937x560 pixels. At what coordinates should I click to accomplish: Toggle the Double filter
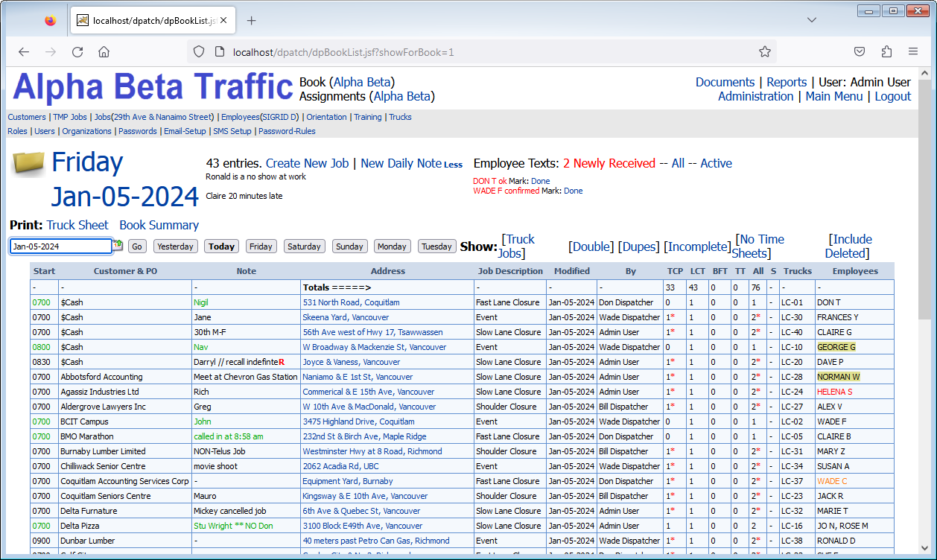(x=591, y=246)
